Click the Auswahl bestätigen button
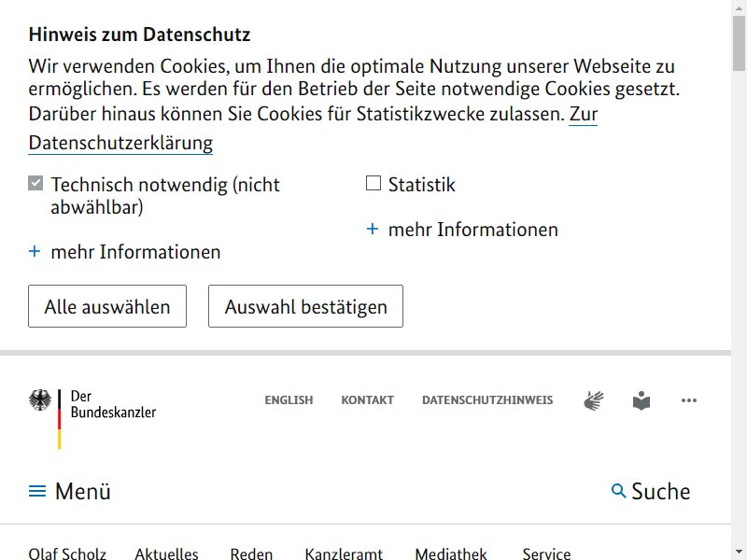Image resolution: width=747 pixels, height=560 pixels. [x=305, y=306]
